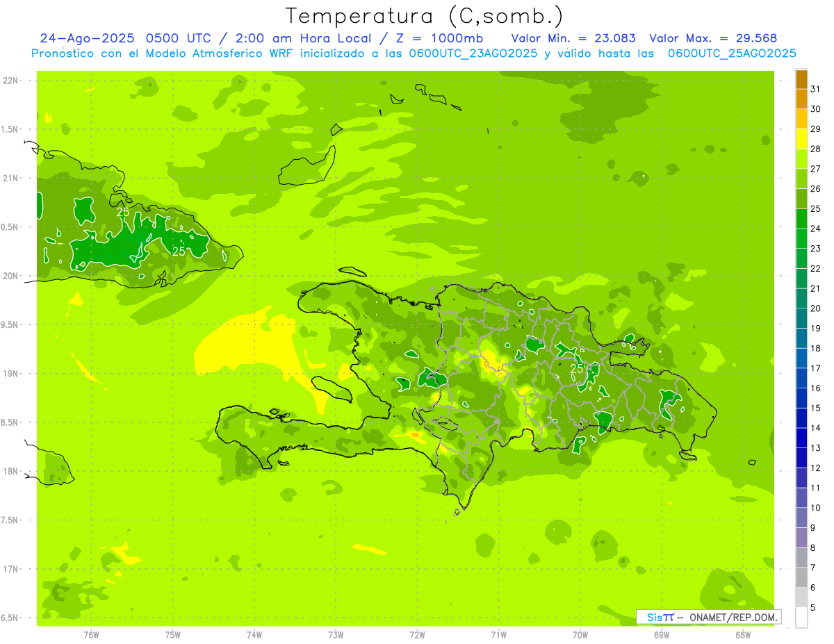This screenshot has height=644, width=834.
Task: Click the dark blue 13–14 swatch in color bar
Action: pos(801,438)
